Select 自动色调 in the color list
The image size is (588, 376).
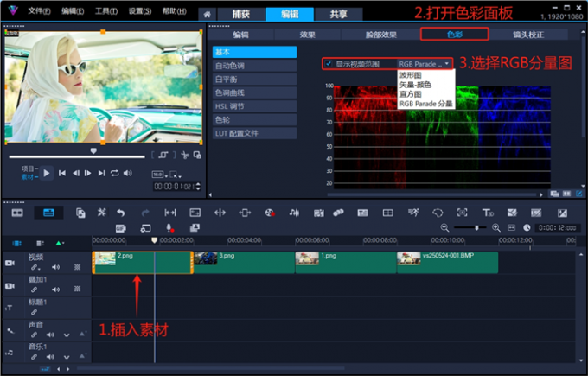[254, 66]
